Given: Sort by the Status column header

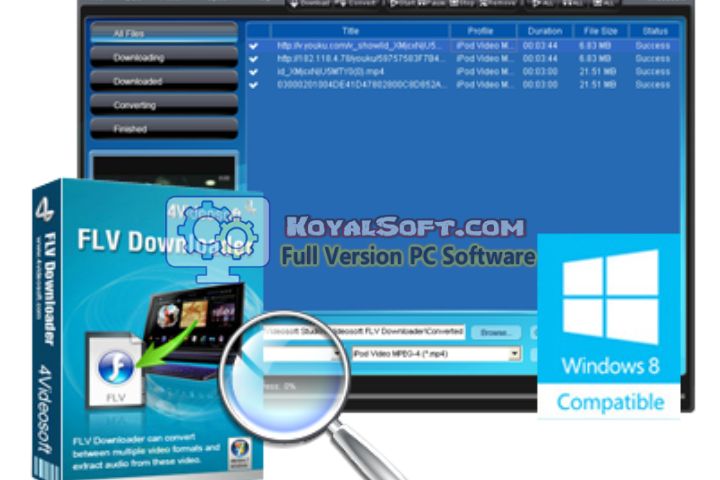Looking at the screenshot, I should pos(655,31).
